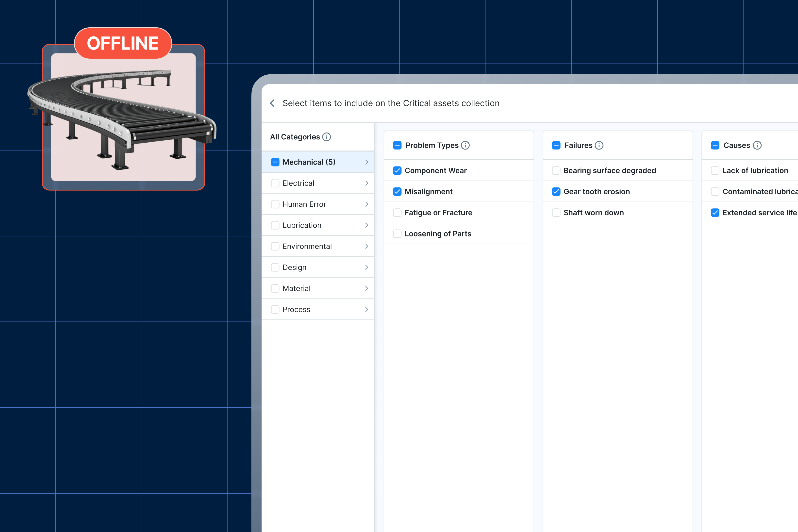Click the Causes header minus checkbox
Image resolution: width=798 pixels, height=532 pixels.
tap(715, 145)
